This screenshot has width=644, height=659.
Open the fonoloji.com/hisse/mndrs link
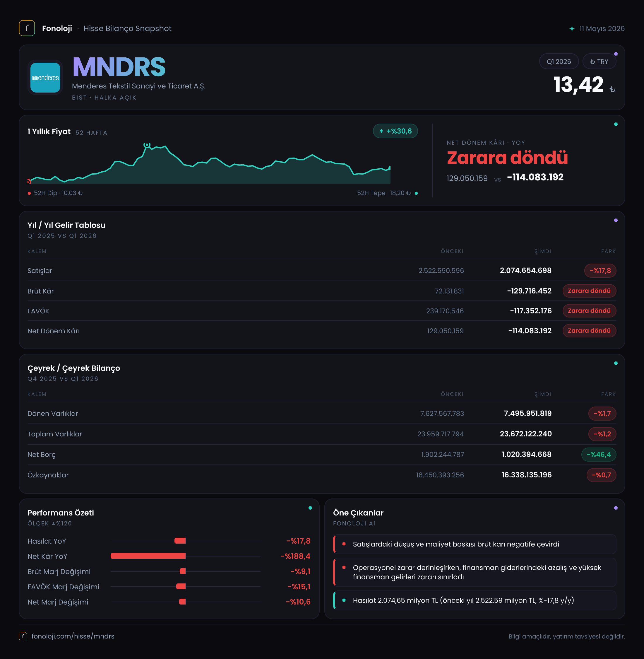click(73, 636)
